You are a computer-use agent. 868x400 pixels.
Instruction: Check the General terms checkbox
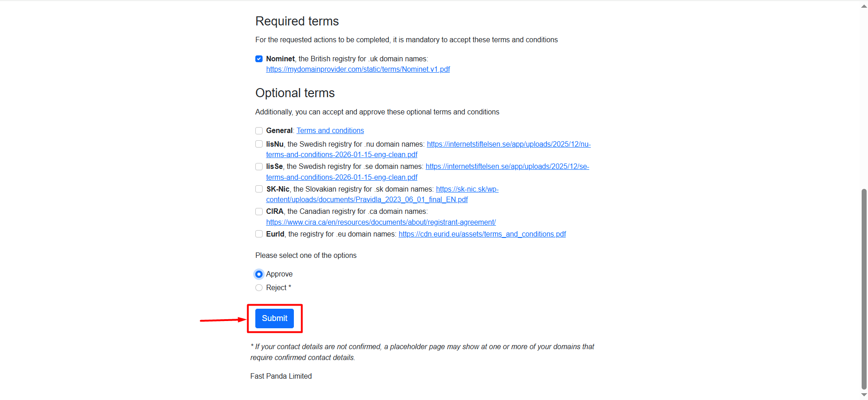point(259,131)
